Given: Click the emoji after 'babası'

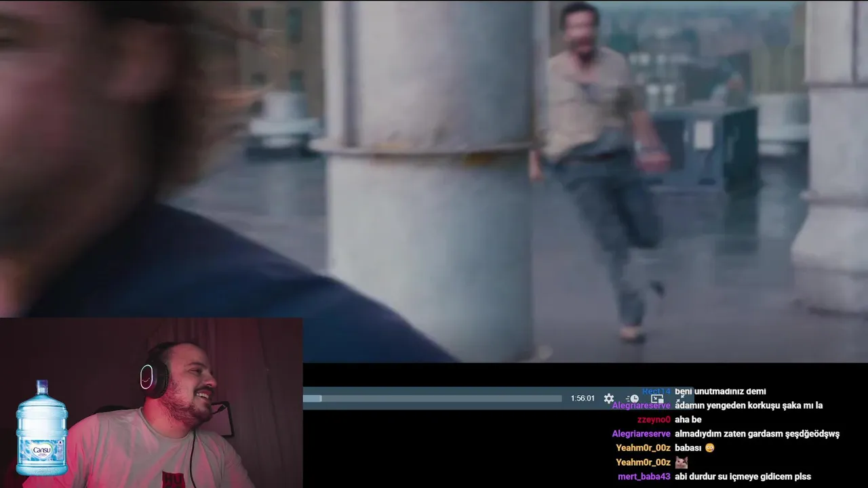Looking at the screenshot, I should pos(709,448).
